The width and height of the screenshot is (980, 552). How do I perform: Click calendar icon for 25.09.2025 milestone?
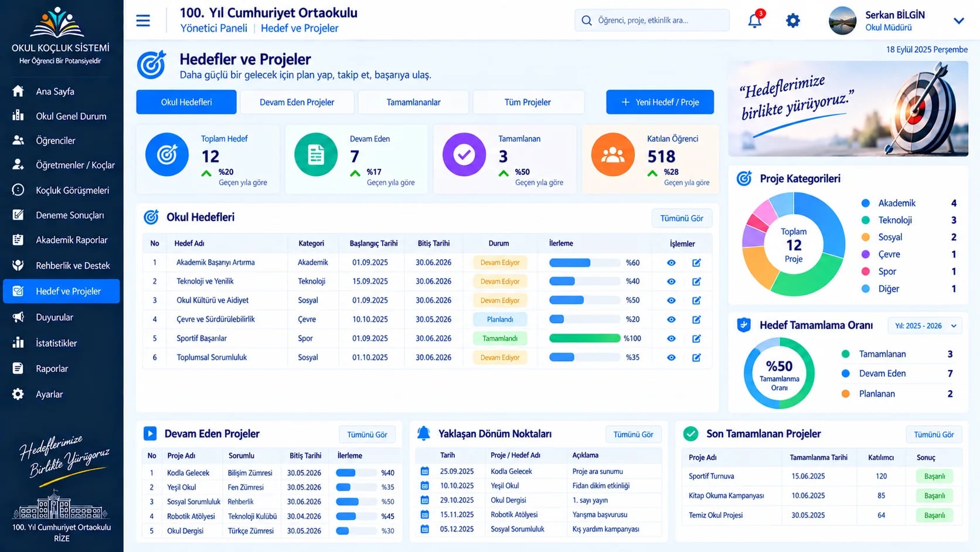coord(425,471)
